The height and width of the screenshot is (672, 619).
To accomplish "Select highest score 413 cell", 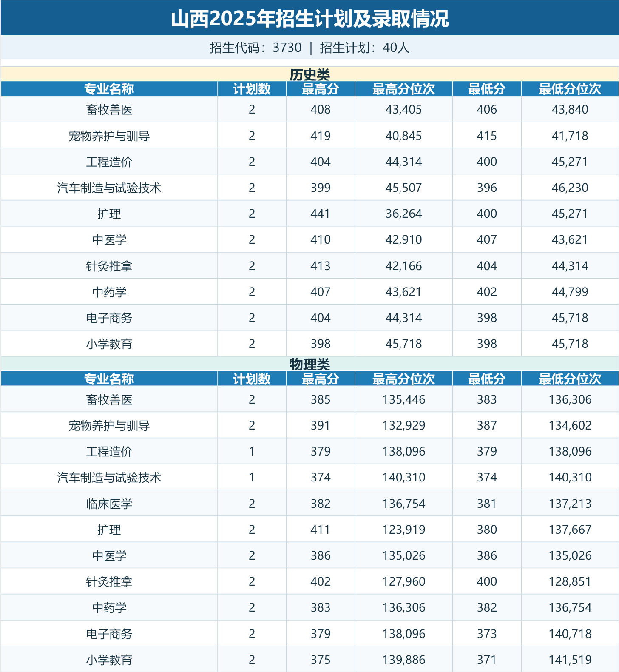I will [x=321, y=266].
